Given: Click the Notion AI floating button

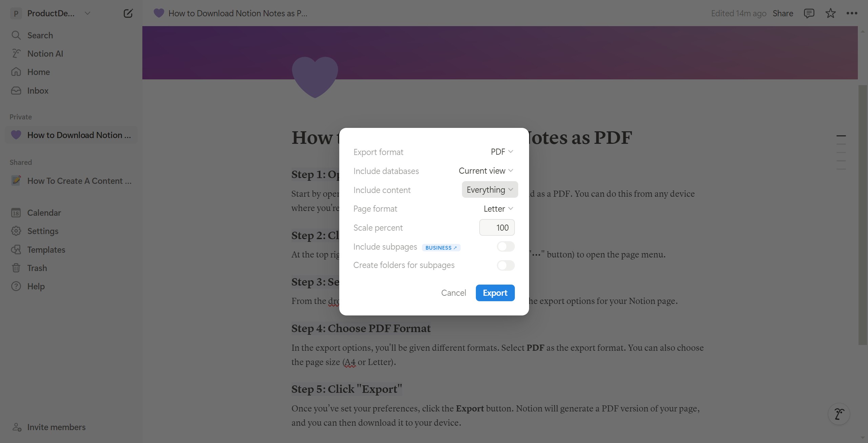Looking at the screenshot, I should coord(839,414).
